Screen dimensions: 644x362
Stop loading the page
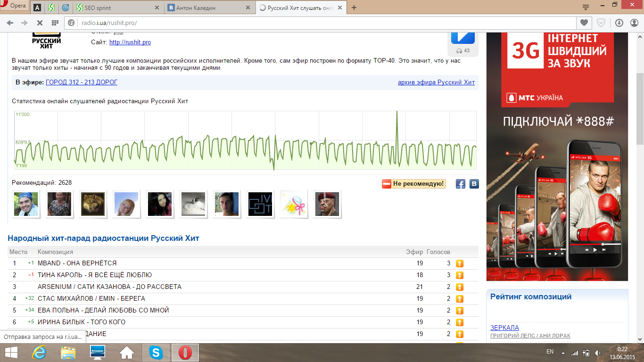tap(40, 23)
